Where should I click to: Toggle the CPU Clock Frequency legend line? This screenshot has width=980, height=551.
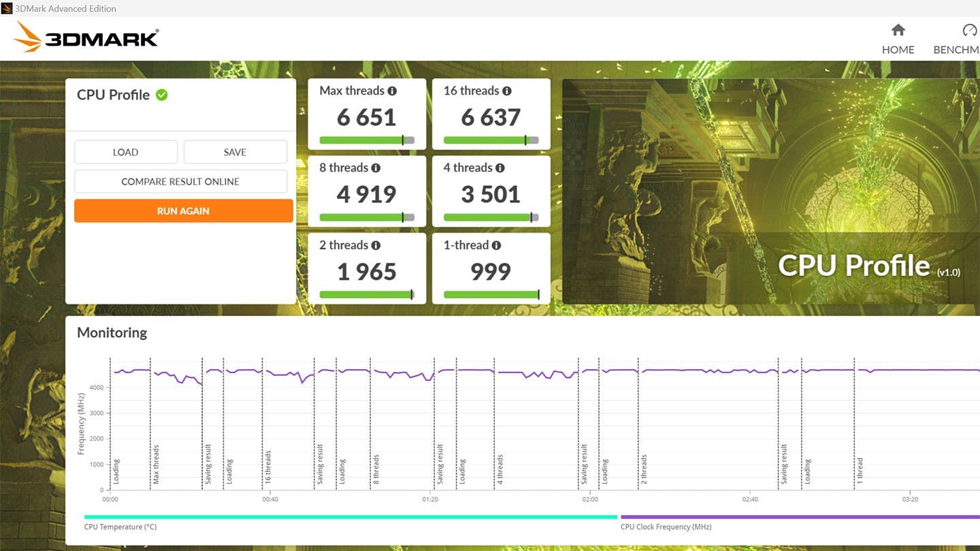point(800,517)
